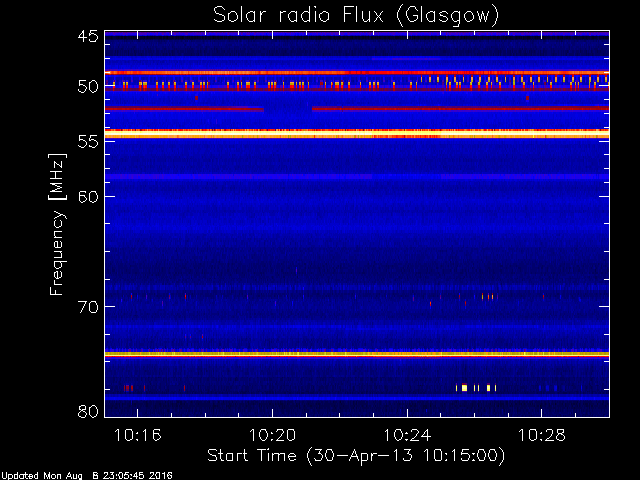Click the 10:24 time tick label
Image resolution: width=640 pixels, height=480 pixels.
[407, 435]
